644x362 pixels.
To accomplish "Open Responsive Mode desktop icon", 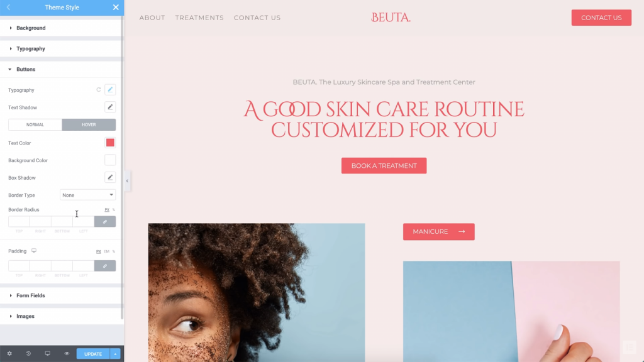I will (48, 353).
